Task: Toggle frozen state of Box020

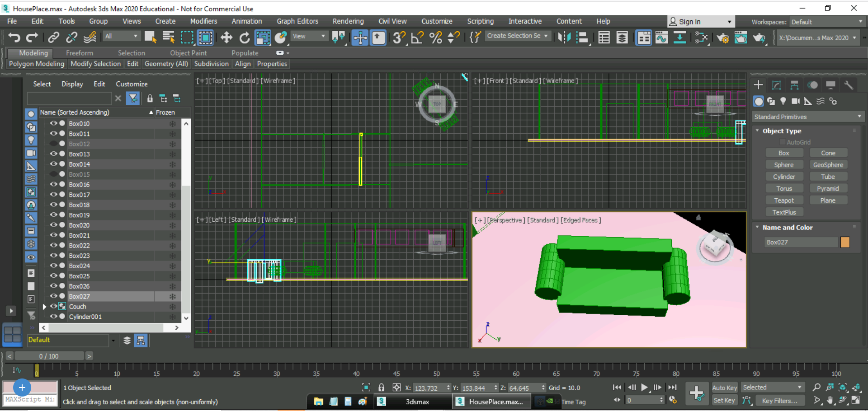Action: (x=172, y=225)
